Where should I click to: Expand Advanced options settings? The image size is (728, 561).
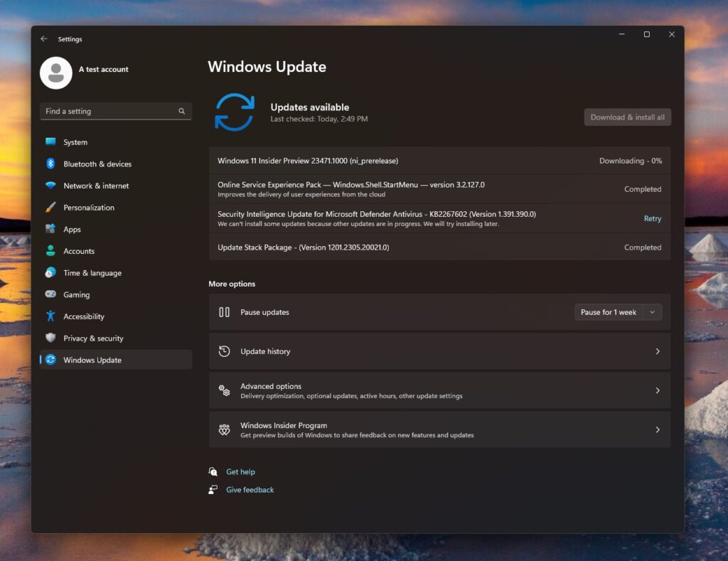tap(438, 390)
